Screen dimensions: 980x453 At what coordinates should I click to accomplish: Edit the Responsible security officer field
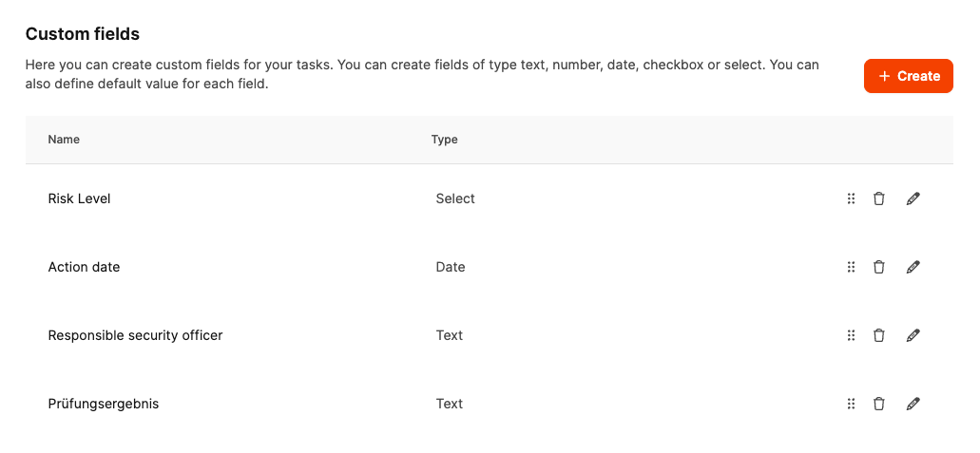913,335
